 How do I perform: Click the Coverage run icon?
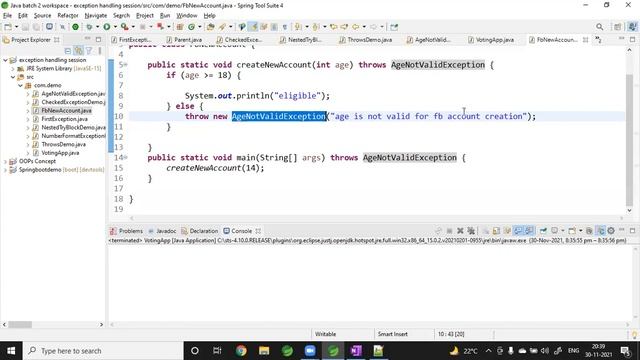[124, 27]
